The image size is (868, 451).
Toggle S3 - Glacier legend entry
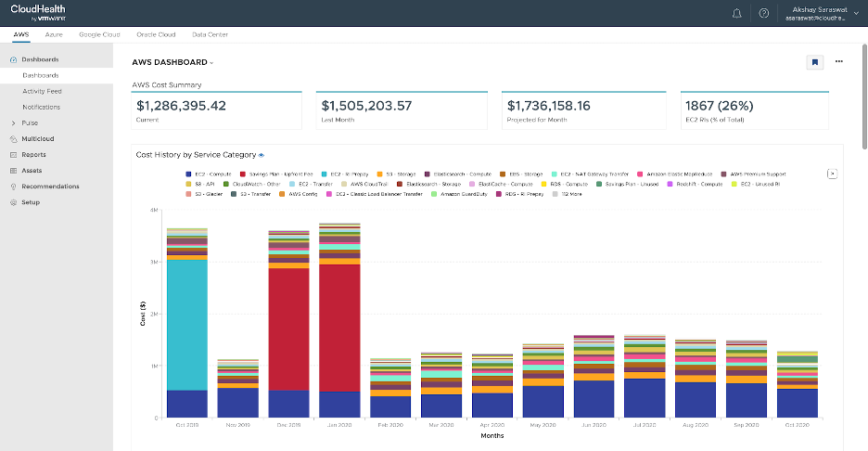(204, 195)
